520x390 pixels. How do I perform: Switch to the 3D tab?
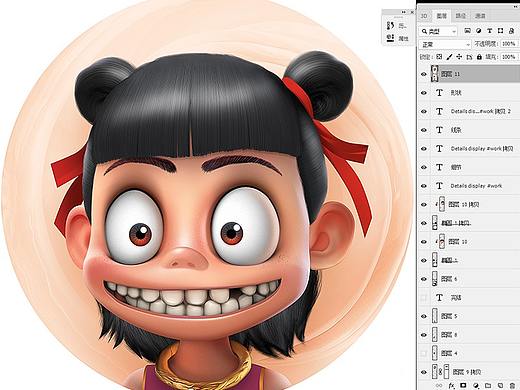[424, 16]
